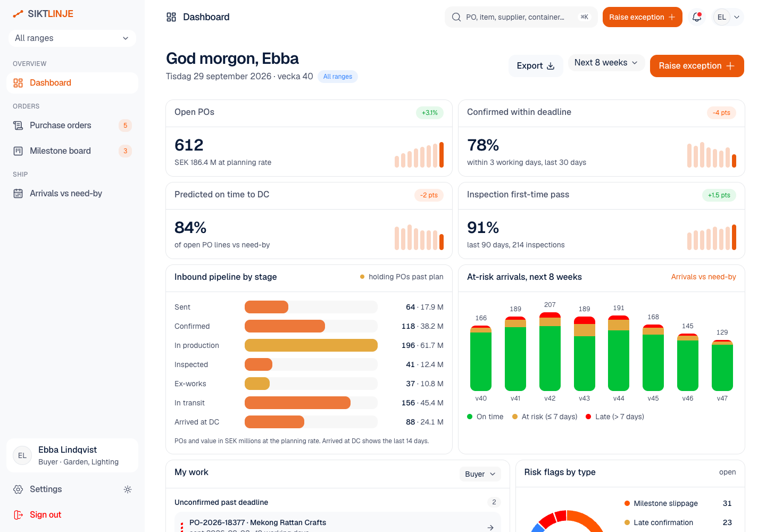
Task: Open the Buyer dropdown in My work
Action: (x=480, y=474)
